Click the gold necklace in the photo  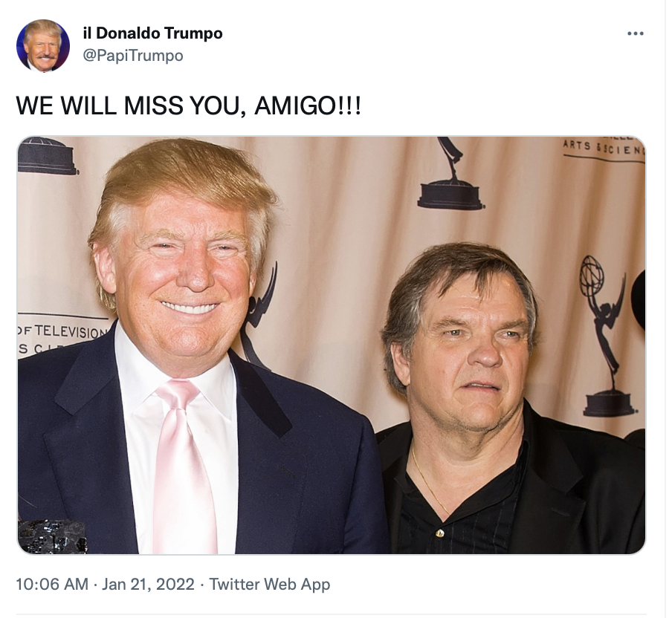tap(429, 480)
